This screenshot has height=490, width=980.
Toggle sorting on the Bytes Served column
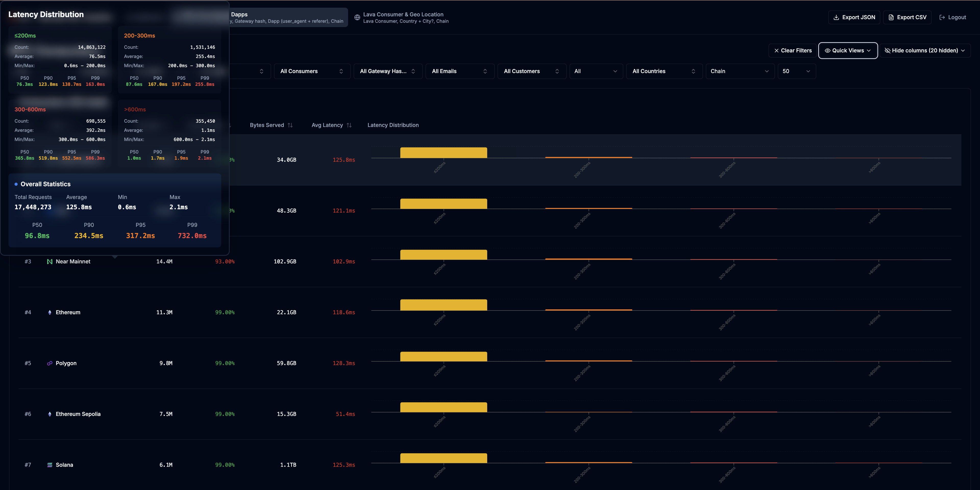pos(290,125)
